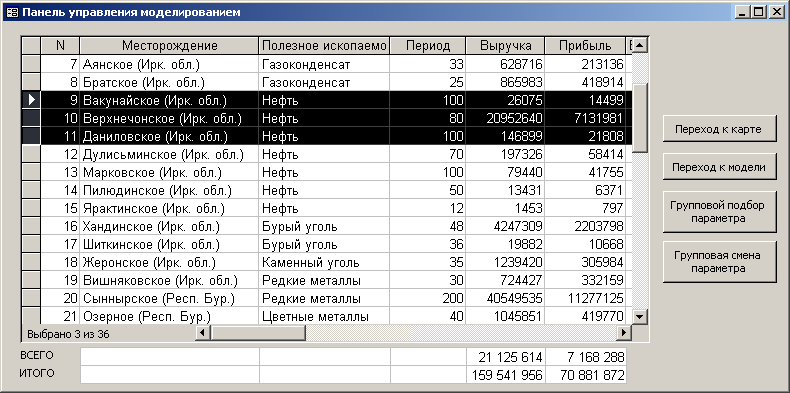Viewport: 790px width, 393px height.
Task: Select row selector for Хандинское record
Action: click(31, 226)
